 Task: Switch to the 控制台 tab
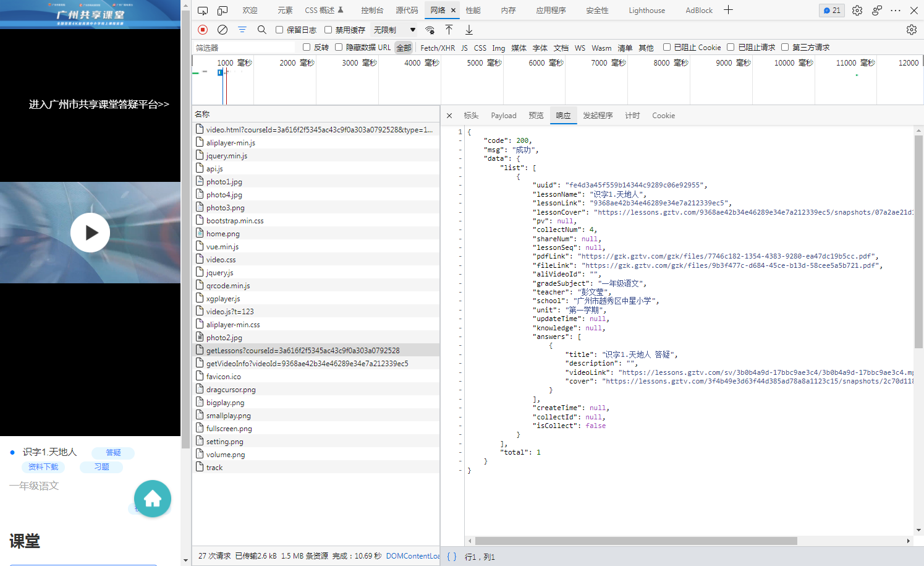tap(372, 11)
